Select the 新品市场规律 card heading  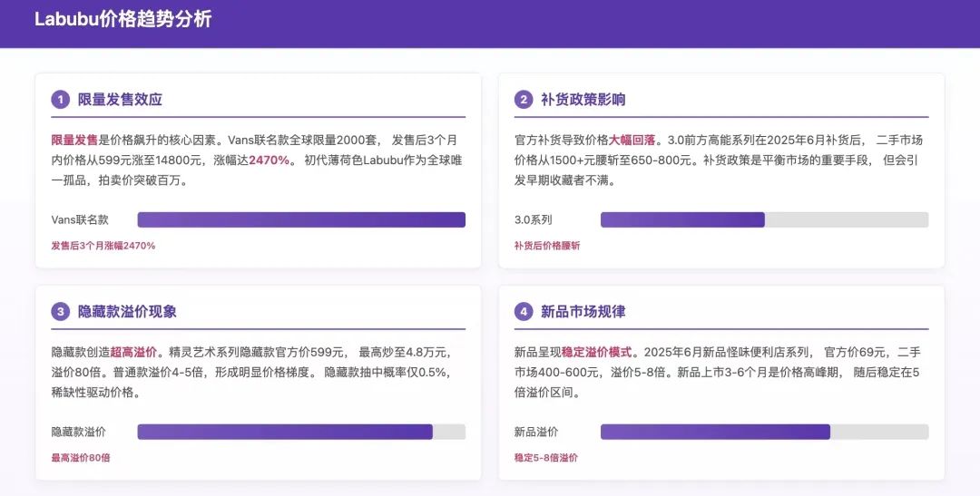583,312
